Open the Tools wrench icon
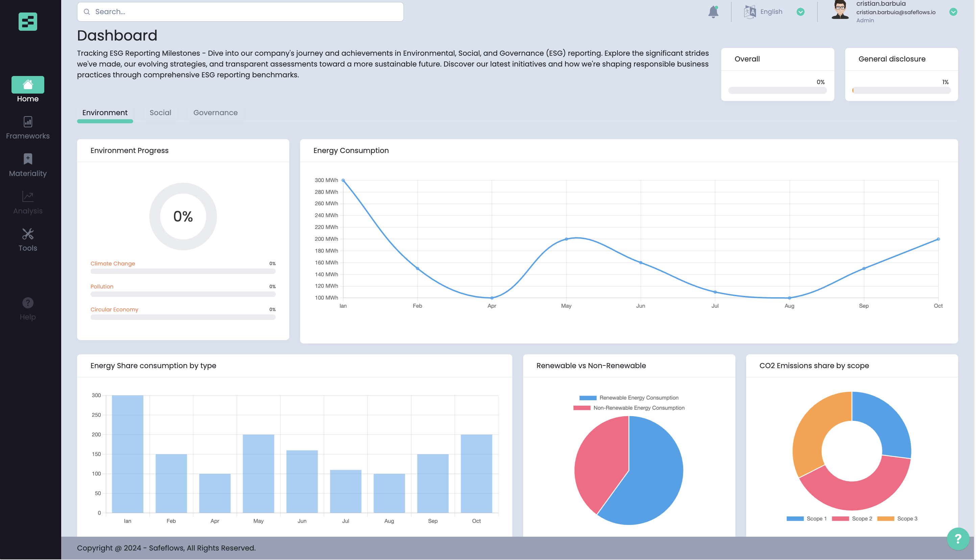 28,234
